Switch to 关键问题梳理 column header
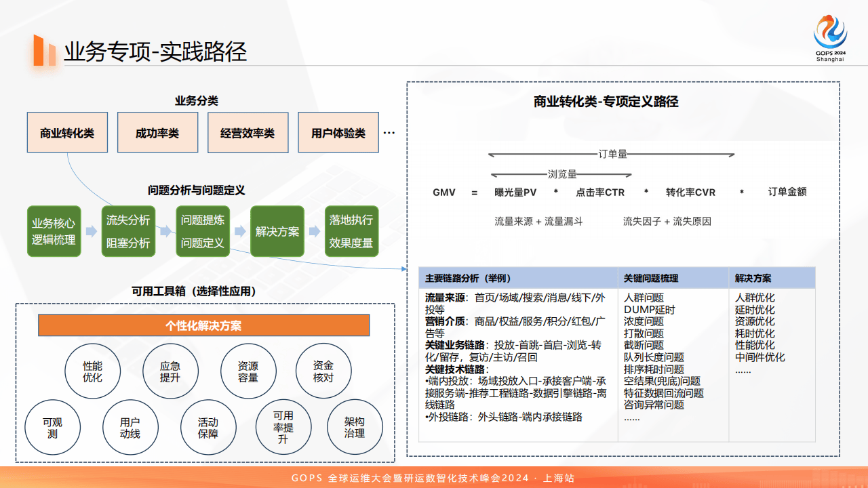This screenshot has width=868, height=488. 654,278
